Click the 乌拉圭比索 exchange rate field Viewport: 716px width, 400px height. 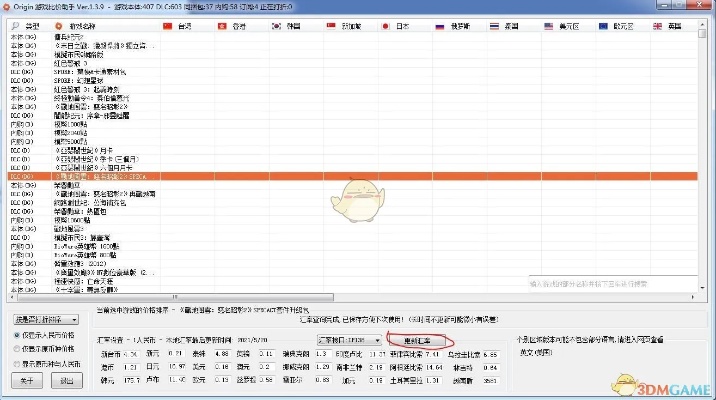click(x=490, y=354)
